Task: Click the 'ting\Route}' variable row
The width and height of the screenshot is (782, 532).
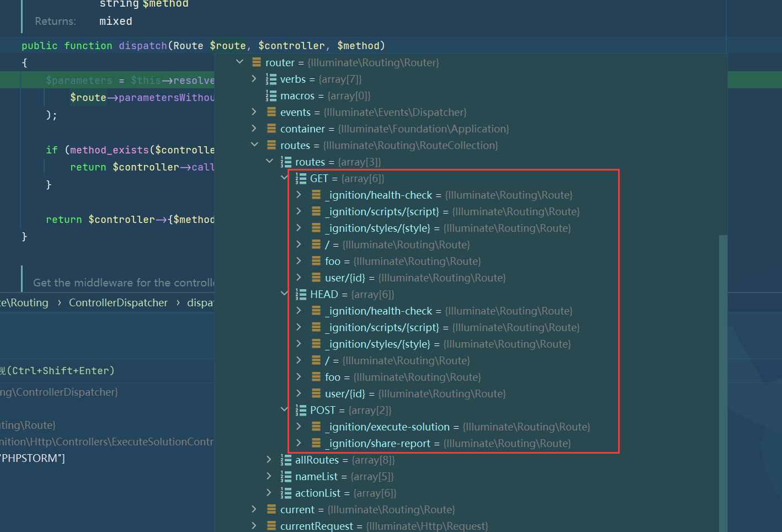Action: coord(28,425)
